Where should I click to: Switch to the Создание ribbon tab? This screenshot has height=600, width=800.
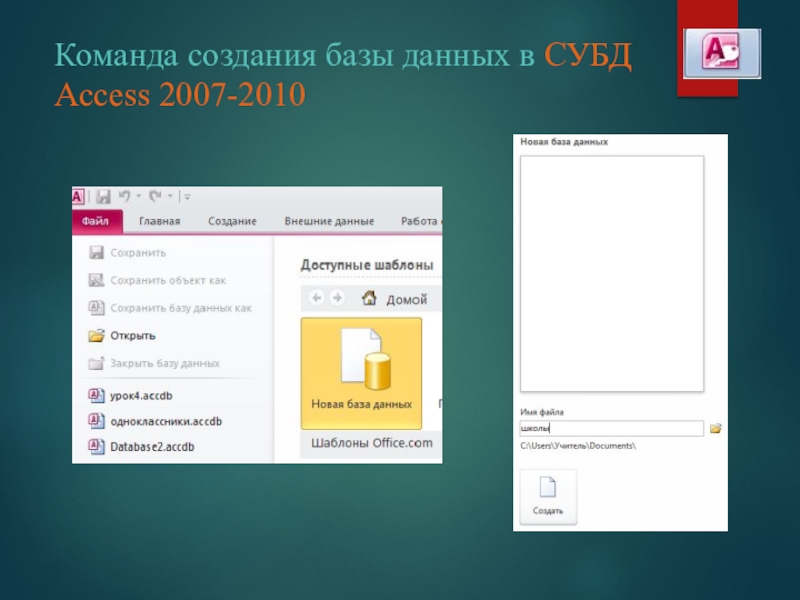[x=232, y=221]
